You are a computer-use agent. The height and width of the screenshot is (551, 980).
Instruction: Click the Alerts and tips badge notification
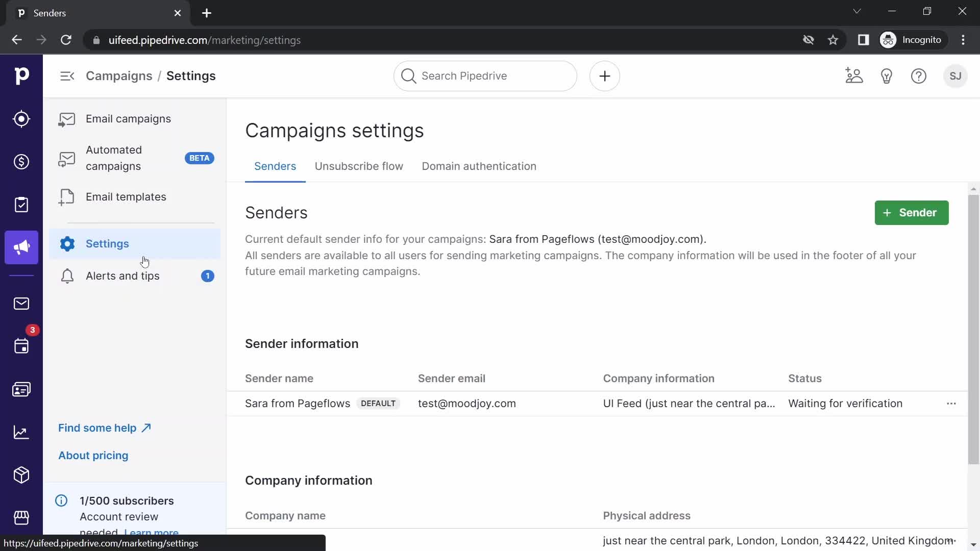207,276
